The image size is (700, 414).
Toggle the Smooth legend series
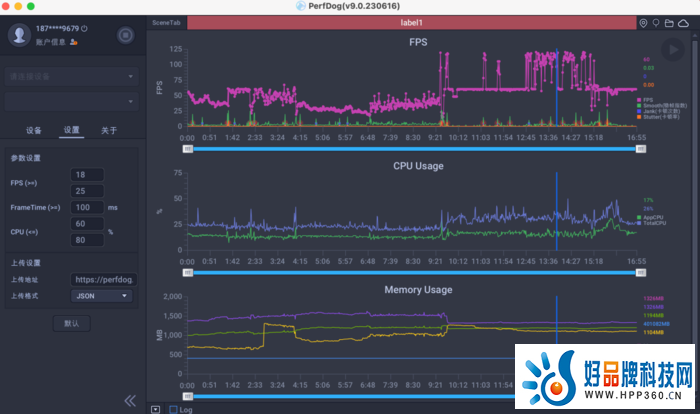tap(662, 105)
